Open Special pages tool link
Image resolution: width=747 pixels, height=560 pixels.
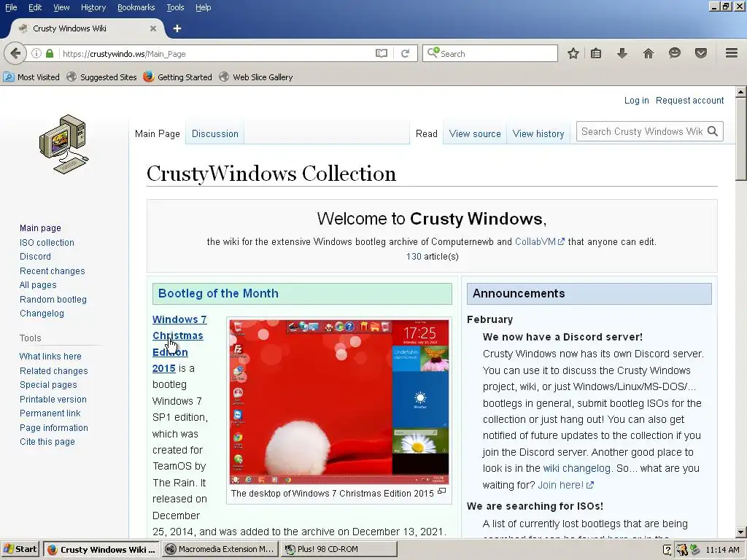[48, 385]
